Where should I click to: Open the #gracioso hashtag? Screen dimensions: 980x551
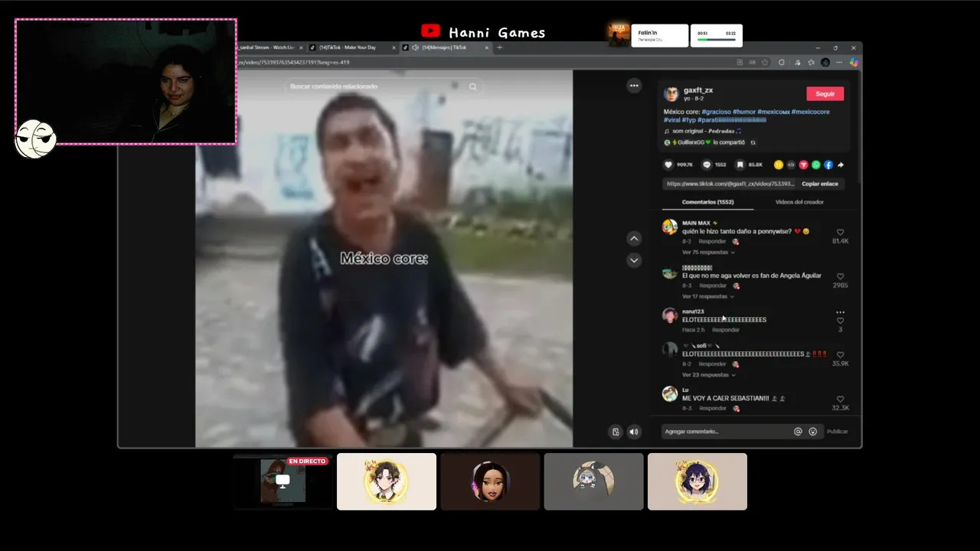(x=716, y=112)
